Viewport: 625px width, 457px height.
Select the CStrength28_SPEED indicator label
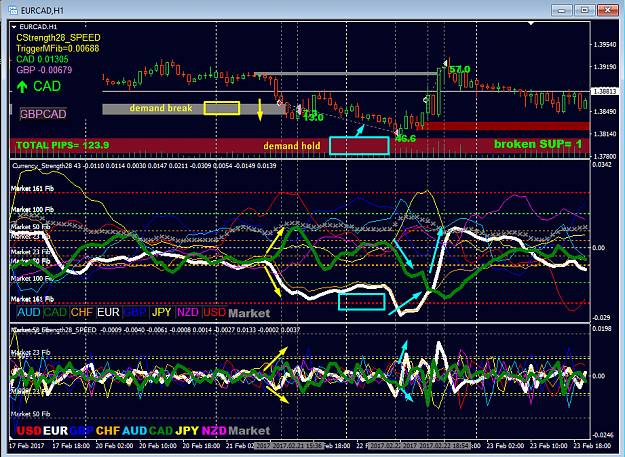pyautogui.click(x=58, y=38)
